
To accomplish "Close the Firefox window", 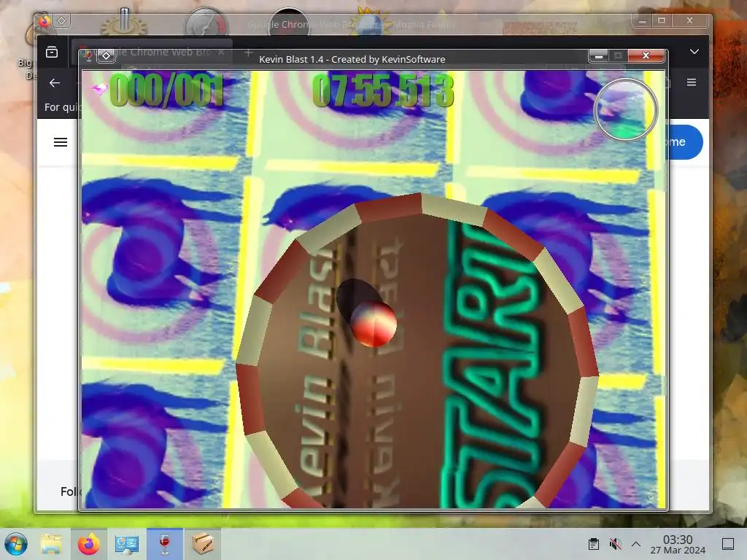I will click(x=690, y=20).
